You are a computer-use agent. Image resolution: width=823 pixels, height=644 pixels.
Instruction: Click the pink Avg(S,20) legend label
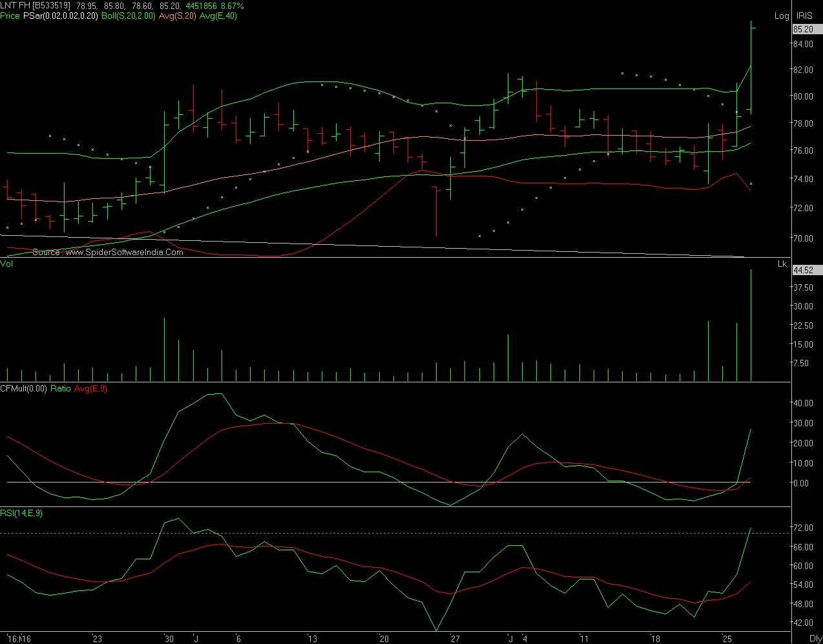click(177, 16)
